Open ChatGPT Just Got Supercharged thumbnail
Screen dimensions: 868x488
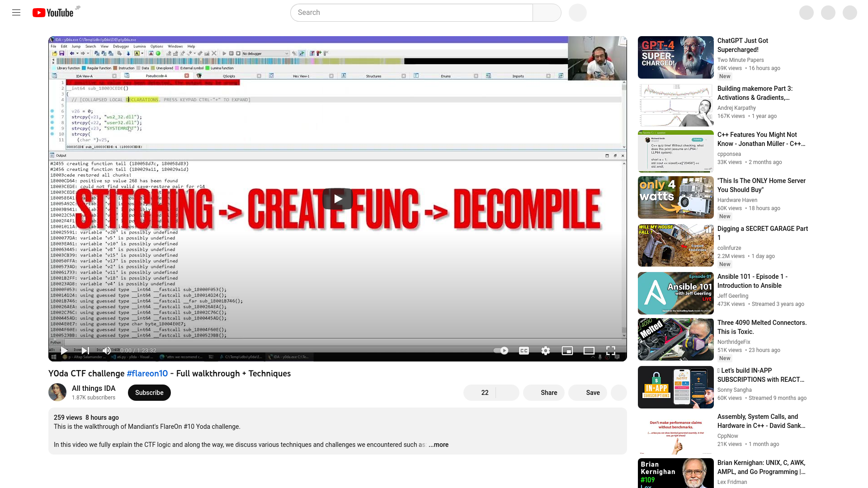(676, 57)
